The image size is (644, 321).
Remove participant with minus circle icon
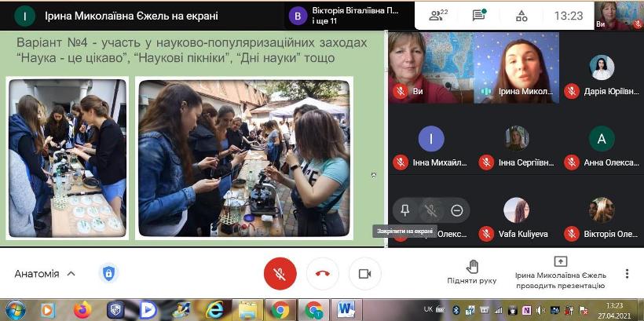(457, 210)
